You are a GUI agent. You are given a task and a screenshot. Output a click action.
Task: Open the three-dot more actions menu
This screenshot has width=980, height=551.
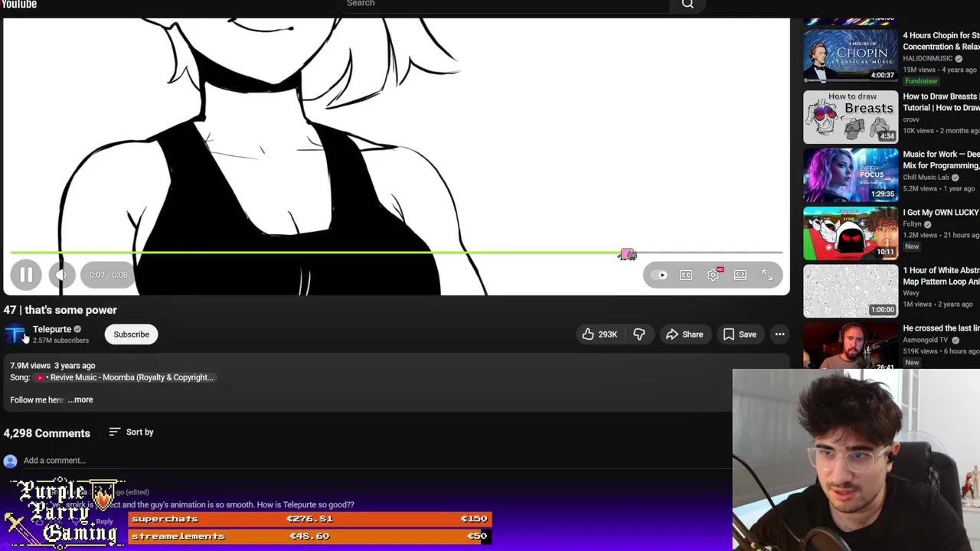tap(779, 334)
